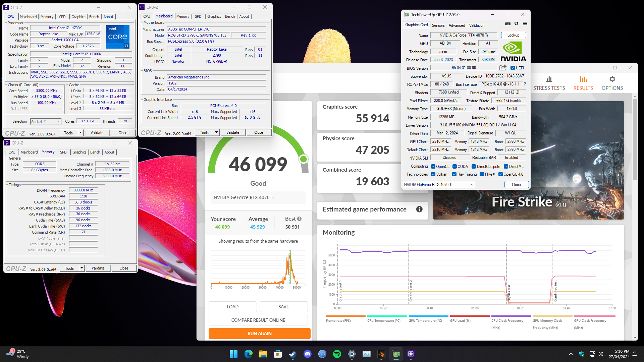This screenshot has height=362, width=644.
Task: Launch Microsoft Edge from the taskbar
Action: [x=248, y=354]
